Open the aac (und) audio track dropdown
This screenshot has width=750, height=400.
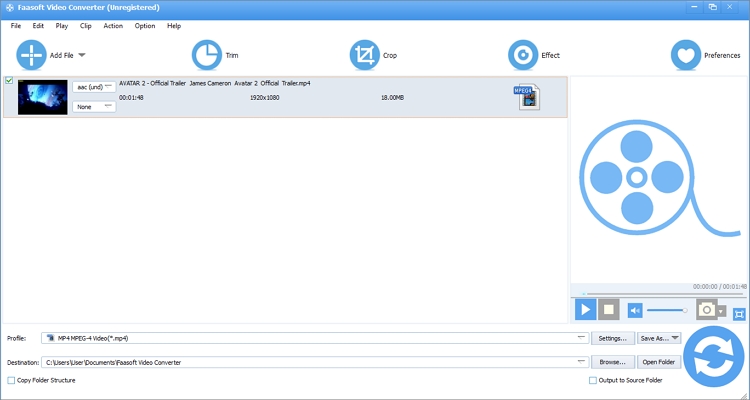[x=94, y=87]
